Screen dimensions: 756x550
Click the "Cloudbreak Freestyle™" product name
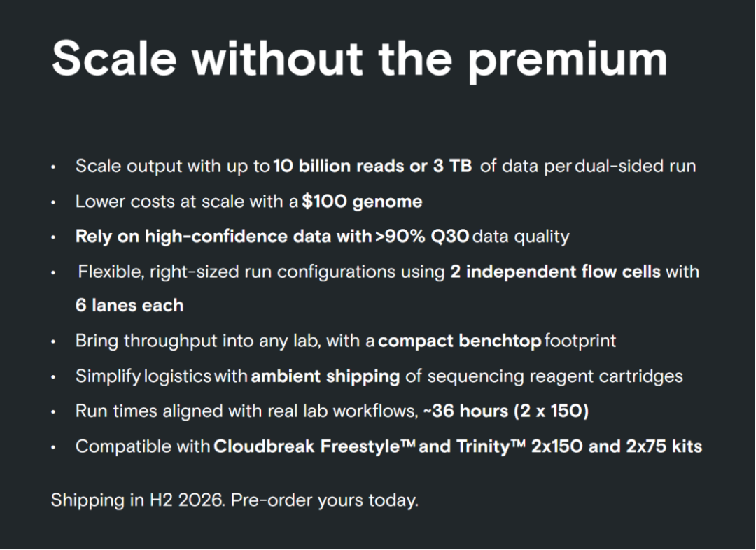click(x=314, y=446)
